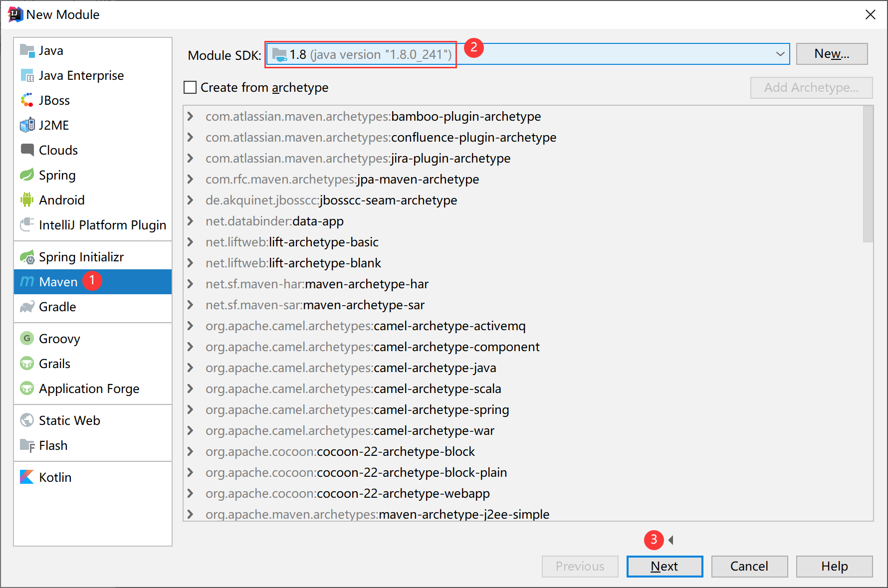Choose the Android module type
The height and width of the screenshot is (588, 888).
click(x=93, y=200)
